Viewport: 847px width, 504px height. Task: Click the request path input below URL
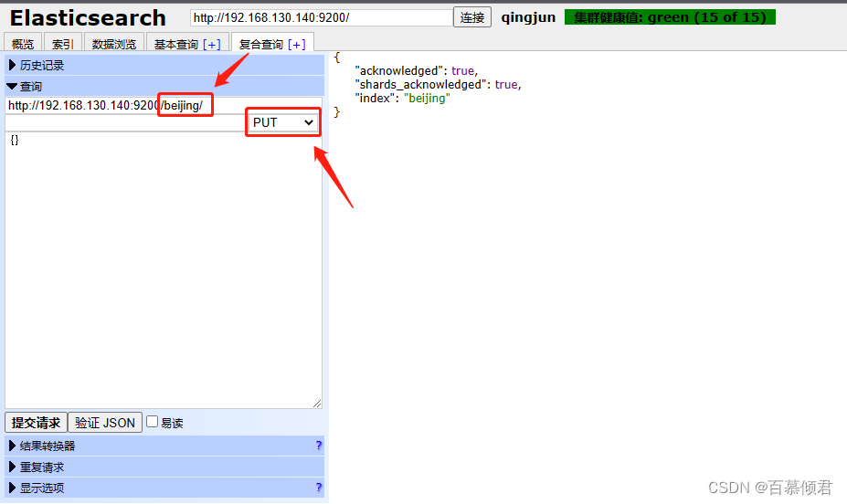(x=125, y=123)
